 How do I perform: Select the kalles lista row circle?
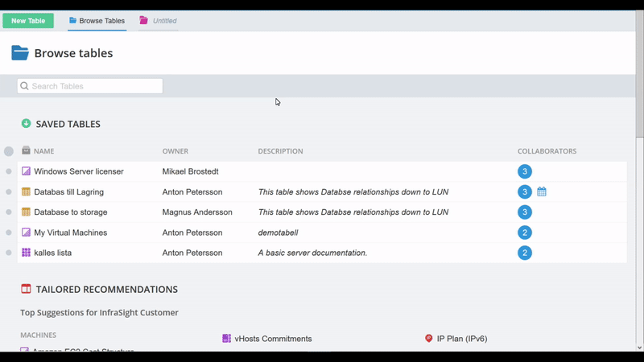9,253
